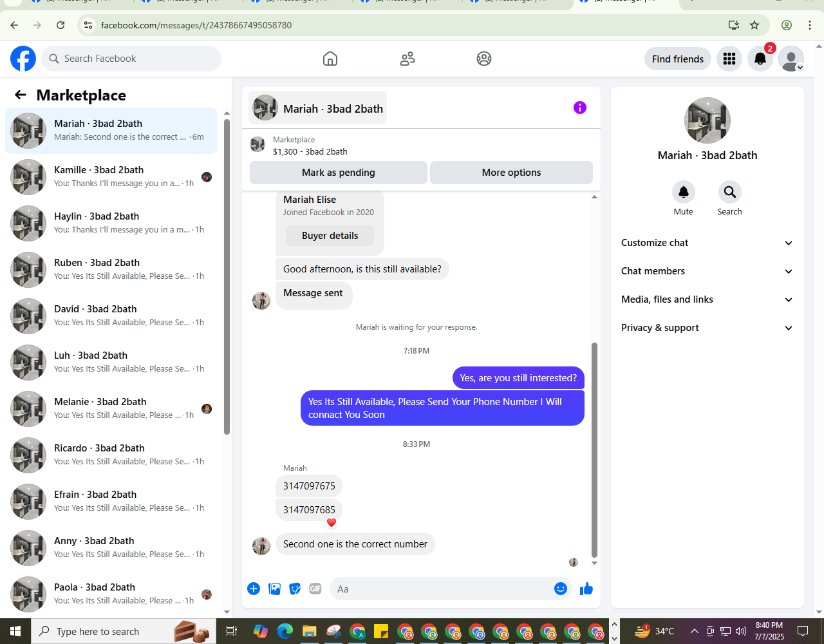The width and height of the screenshot is (824, 644).
Task: Open the Kamille 3bad 2bath conversation
Action: click(x=111, y=177)
